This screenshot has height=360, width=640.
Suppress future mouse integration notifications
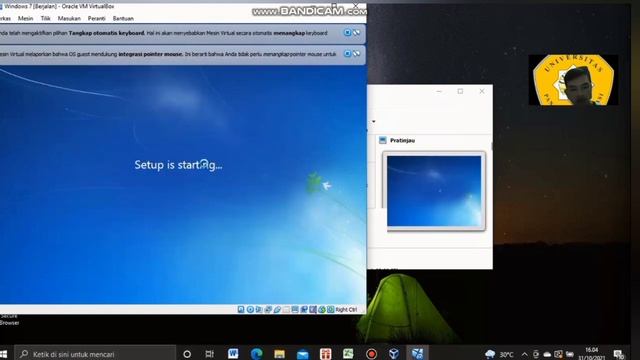(x=356, y=53)
